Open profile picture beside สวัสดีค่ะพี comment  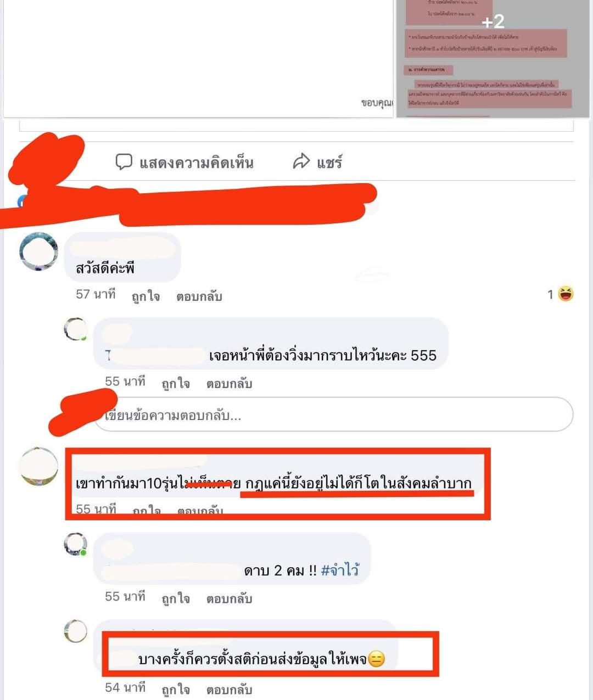tap(38, 251)
